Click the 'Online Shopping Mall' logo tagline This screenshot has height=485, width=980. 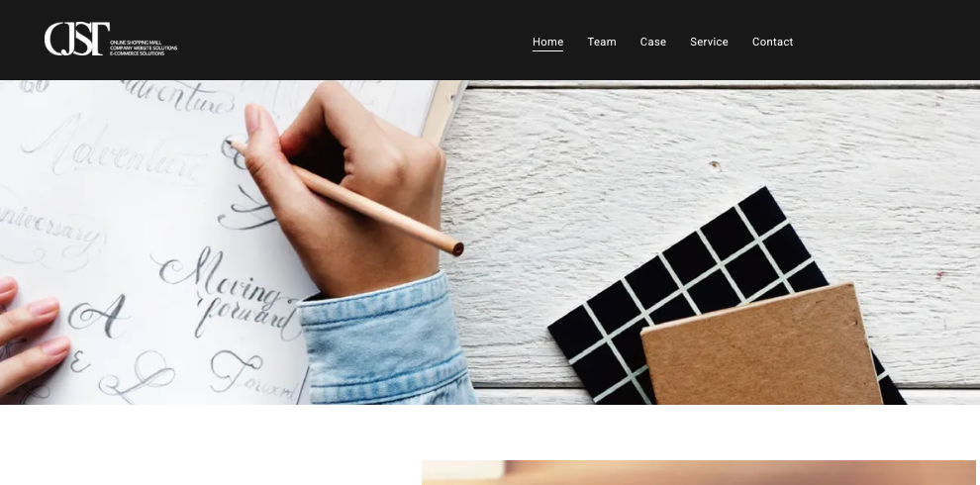pos(136,43)
